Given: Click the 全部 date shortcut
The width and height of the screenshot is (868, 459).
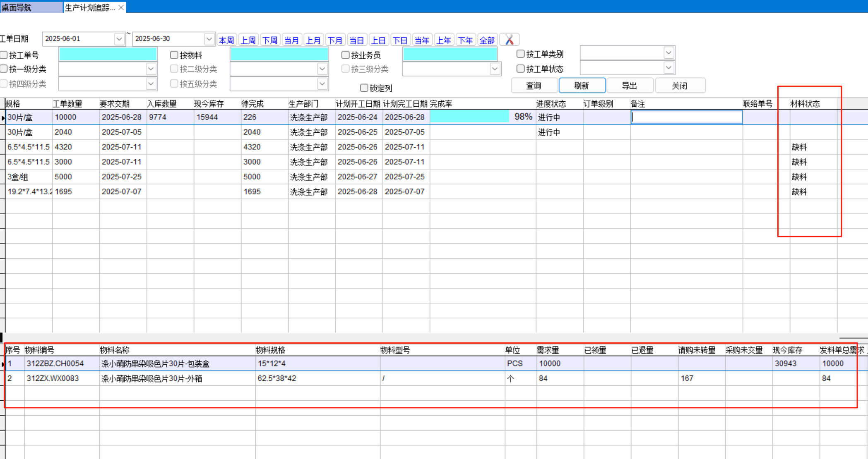Looking at the screenshot, I should [487, 40].
